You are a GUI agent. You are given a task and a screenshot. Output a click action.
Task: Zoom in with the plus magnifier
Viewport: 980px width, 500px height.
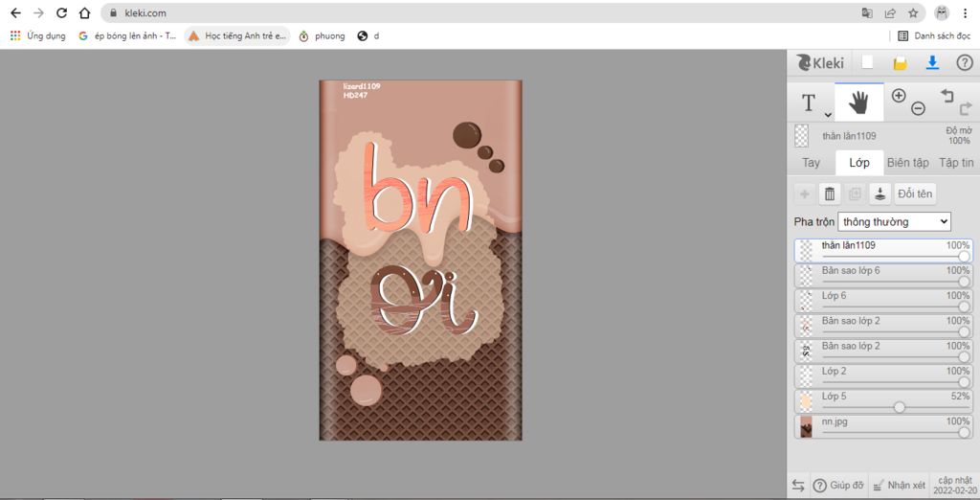[x=898, y=96]
